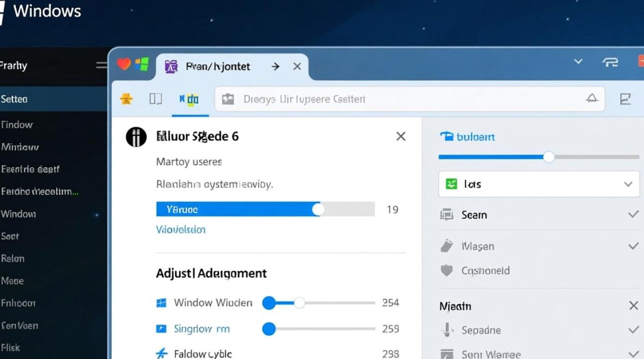Open the Viovelsdon link
Viewport: 644px width, 359px height.
click(181, 229)
